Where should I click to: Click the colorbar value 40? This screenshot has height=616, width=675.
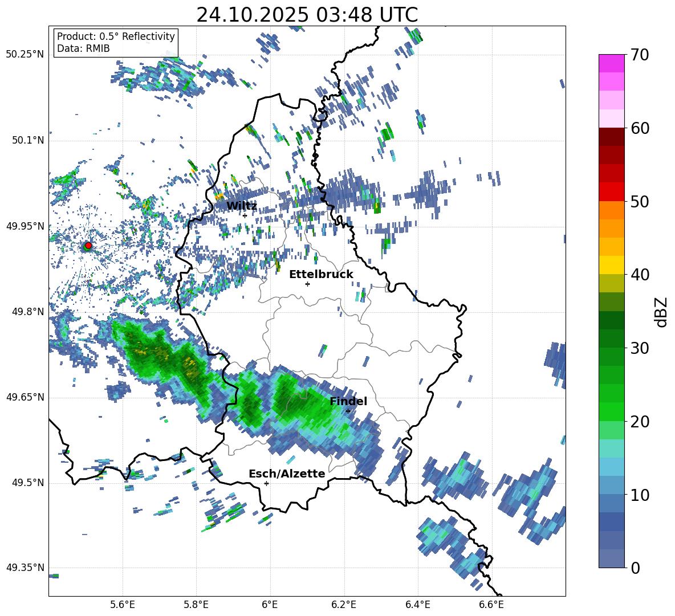click(x=640, y=275)
